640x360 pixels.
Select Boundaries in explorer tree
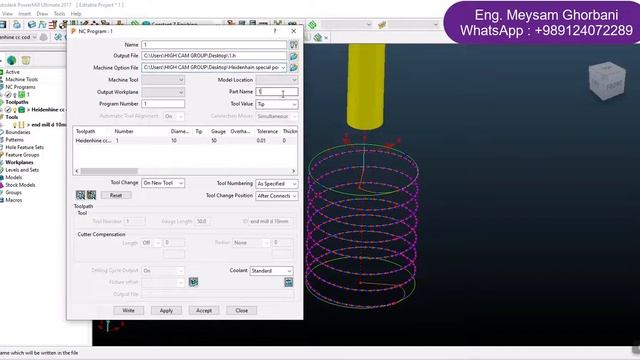[x=18, y=132]
